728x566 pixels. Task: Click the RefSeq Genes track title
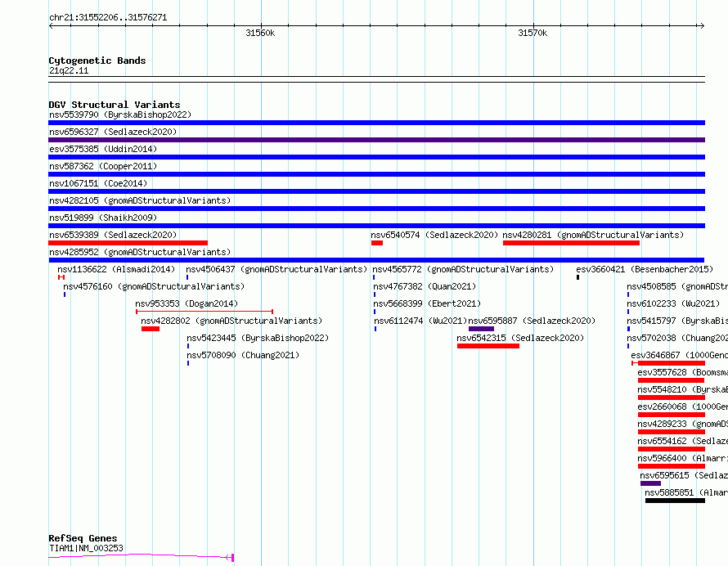pos(83,538)
